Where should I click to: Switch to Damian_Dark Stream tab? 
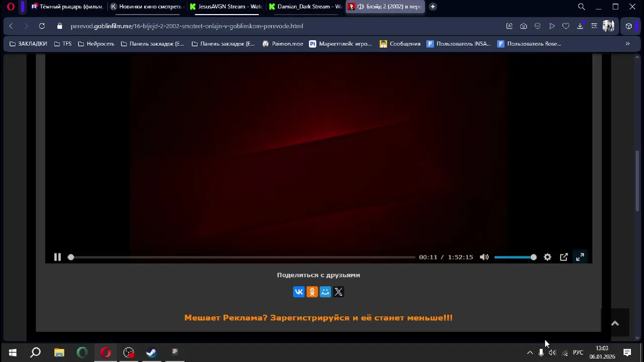[x=305, y=7]
